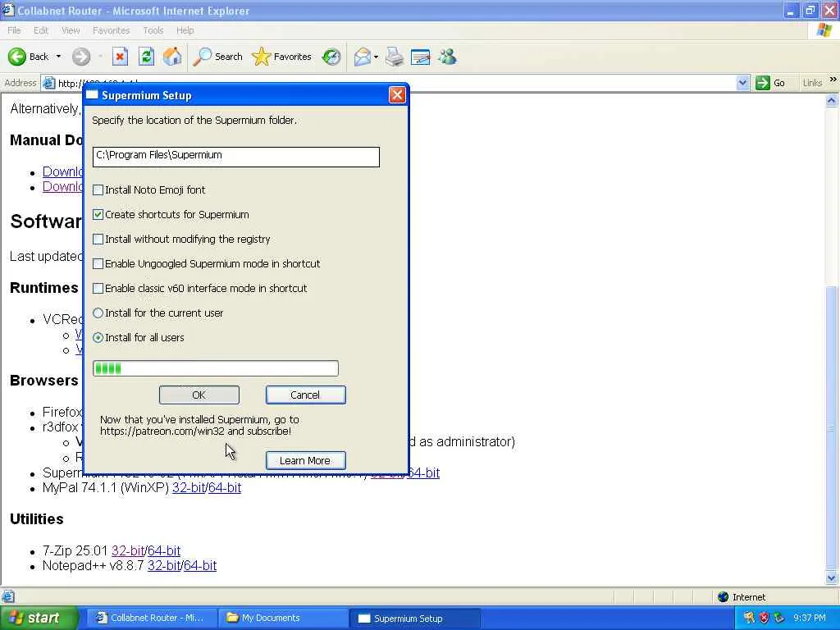Click the Edit page icon in toolbar
This screenshot has width=840, height=630.
421,57
